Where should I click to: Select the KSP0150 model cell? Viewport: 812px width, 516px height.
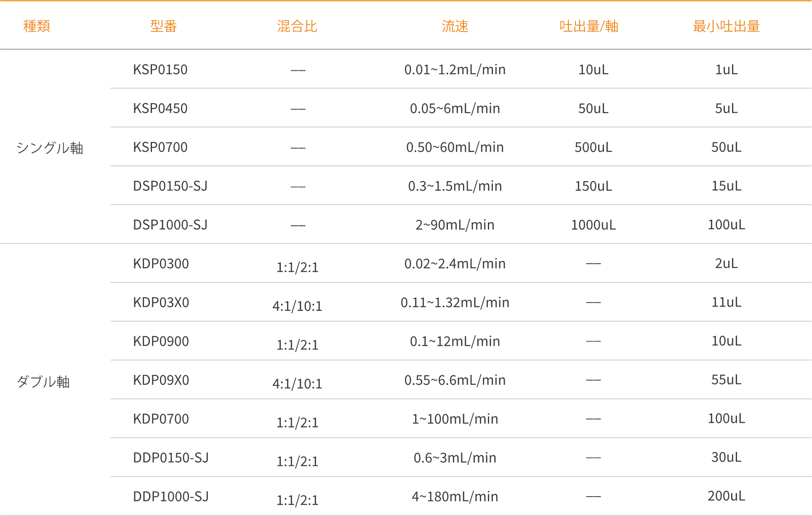click(160, 70)
